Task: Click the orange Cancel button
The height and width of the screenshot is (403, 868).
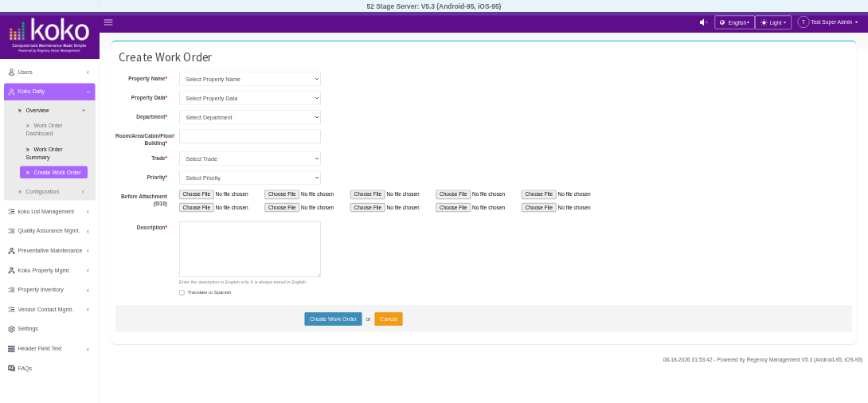Action: pyautogui.click(x=388, y=319)
